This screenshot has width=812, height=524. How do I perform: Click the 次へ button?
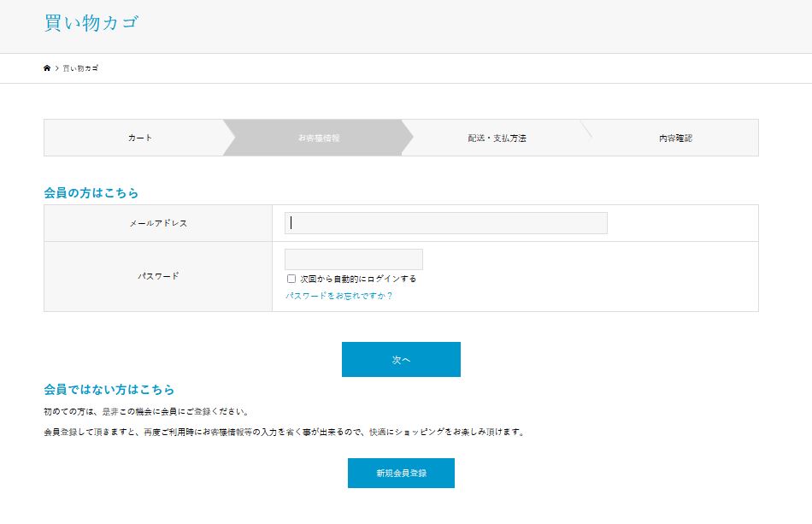coord(401,359)
